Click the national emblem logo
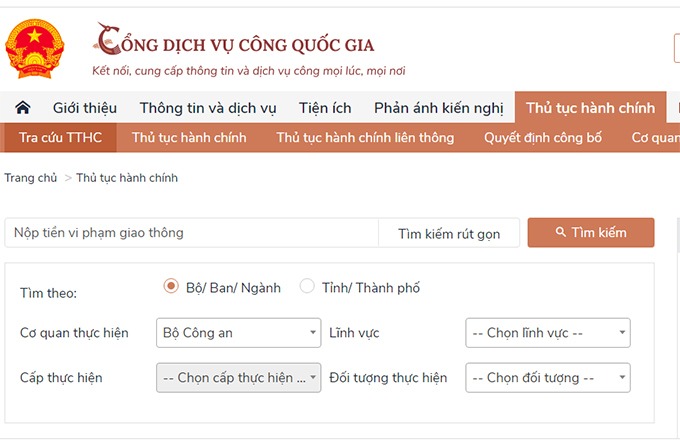 coord(33,47)
